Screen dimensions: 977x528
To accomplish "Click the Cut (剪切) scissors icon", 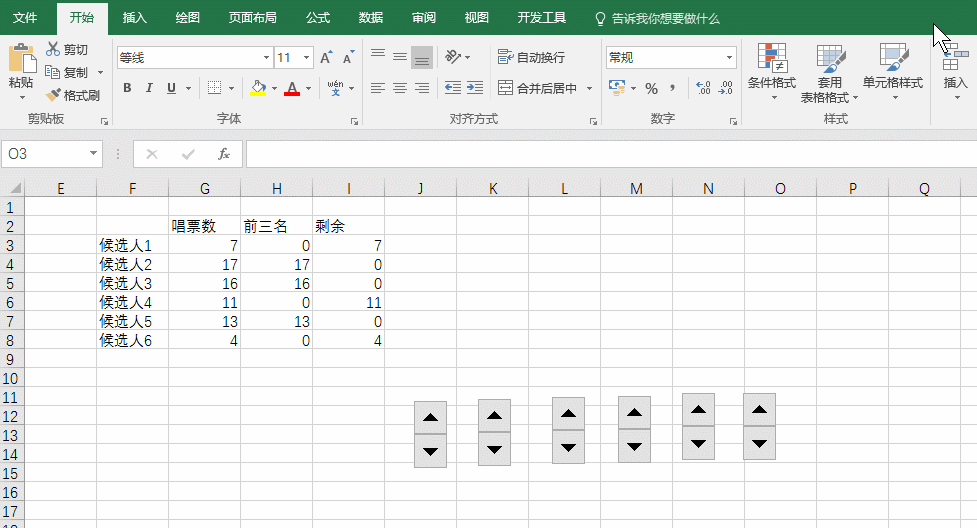I will (x=53, y=49).
